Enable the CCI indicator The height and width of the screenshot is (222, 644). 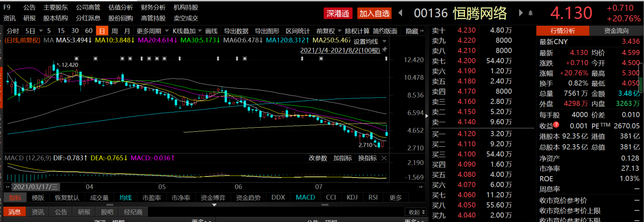331,197
